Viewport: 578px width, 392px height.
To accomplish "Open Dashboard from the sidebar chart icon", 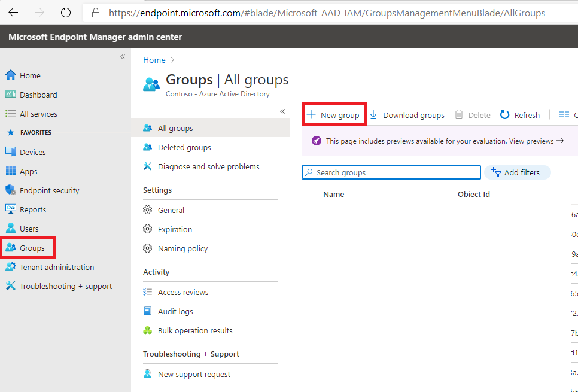I will 11,95.
